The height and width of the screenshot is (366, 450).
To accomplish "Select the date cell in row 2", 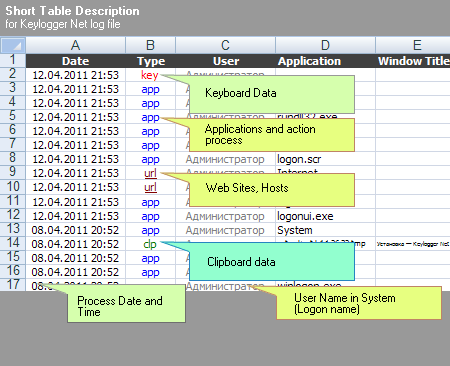I will point(76,75).
